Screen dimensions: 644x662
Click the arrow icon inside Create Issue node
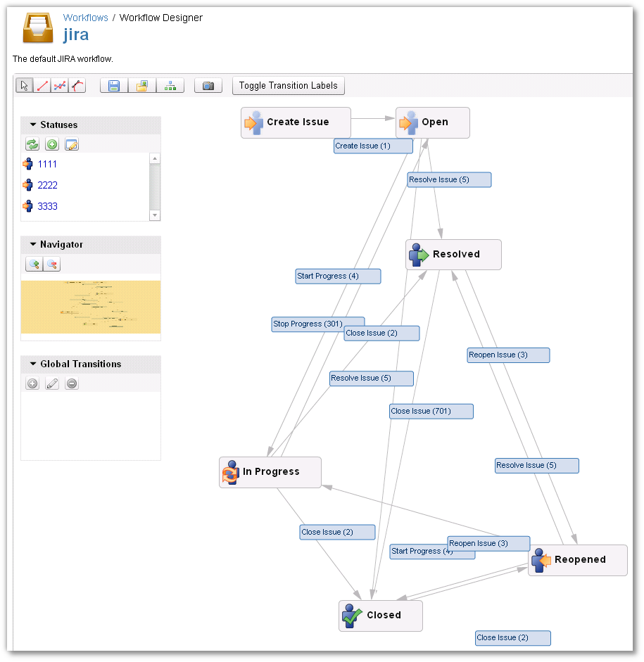coord(254,122)
